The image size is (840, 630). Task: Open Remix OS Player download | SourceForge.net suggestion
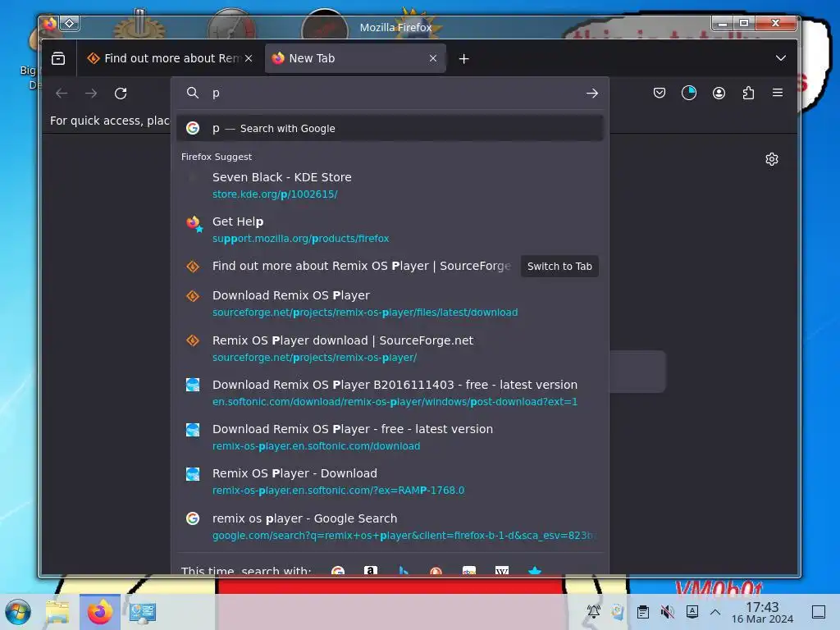[390, 349]
